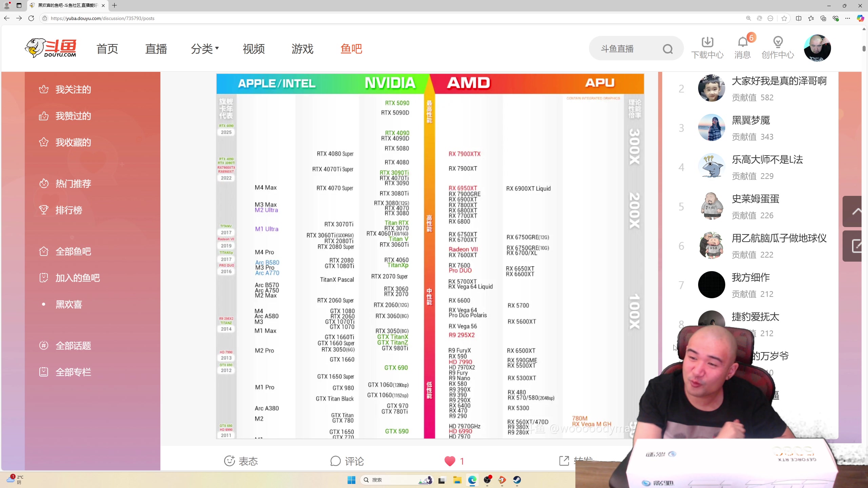Click the 表态 reaction button
Image resolution: width=868 pixels, height=488 pixels.
coord(241,461)
